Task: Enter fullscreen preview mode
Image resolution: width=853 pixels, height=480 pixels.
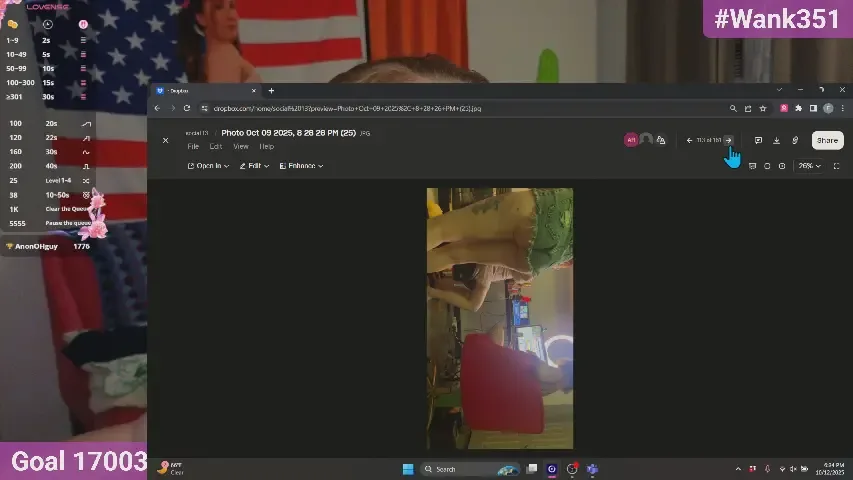Action: click(836, 166)
